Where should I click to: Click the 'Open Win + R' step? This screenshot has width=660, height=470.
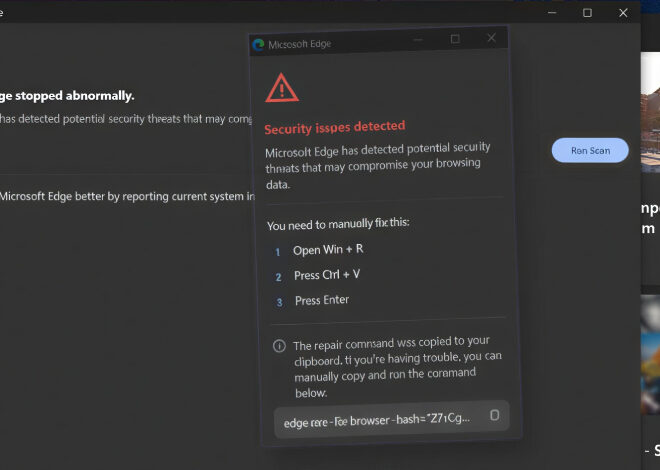coord(328,250)
